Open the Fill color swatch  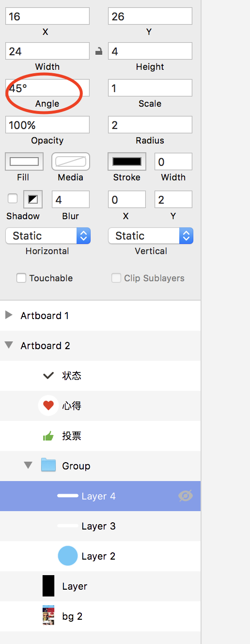tap(24, 161)
